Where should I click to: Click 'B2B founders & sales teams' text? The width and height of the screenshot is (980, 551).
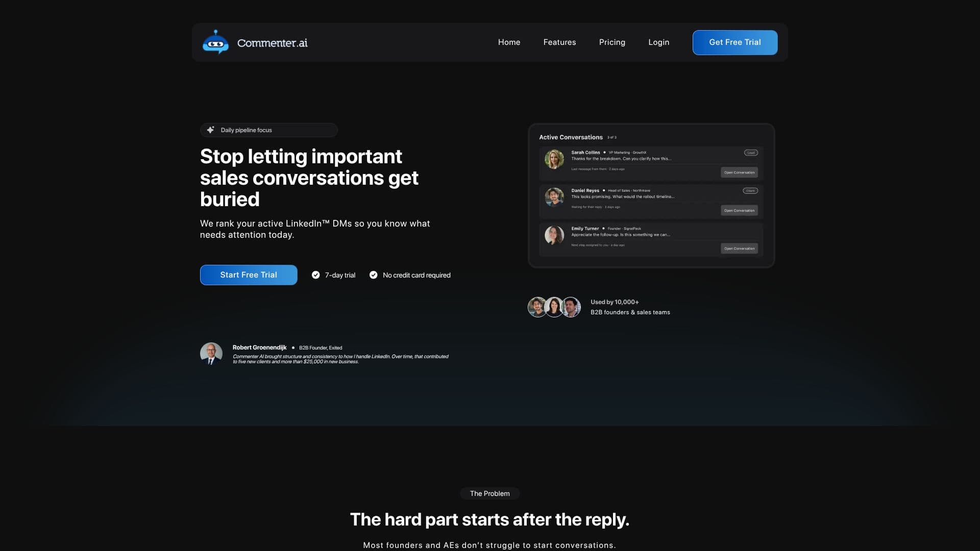coord(630,312)
